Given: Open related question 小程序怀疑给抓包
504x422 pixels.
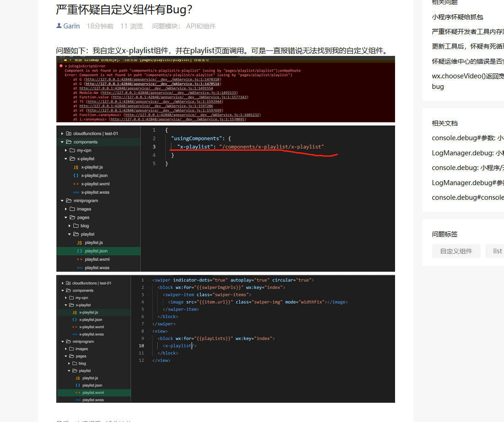Looking at the screenshot, I should tap(457, 17).
